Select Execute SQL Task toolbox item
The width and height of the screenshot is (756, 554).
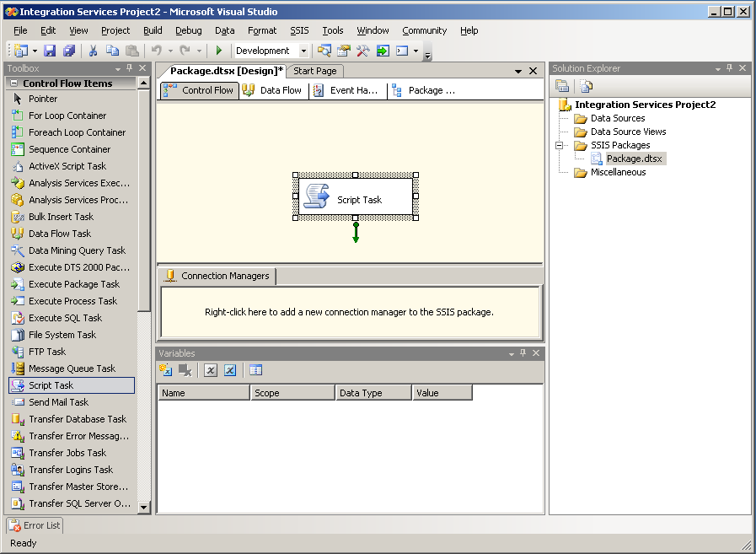pyautogui.click(x=72, y=318)
